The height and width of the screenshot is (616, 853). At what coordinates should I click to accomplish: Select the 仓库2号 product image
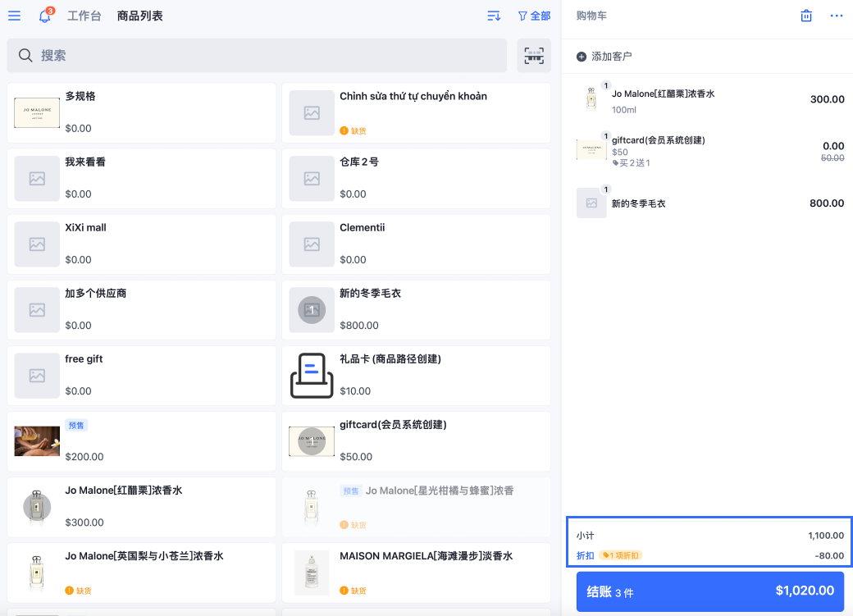pyautogui.click(x=312, y=179)
